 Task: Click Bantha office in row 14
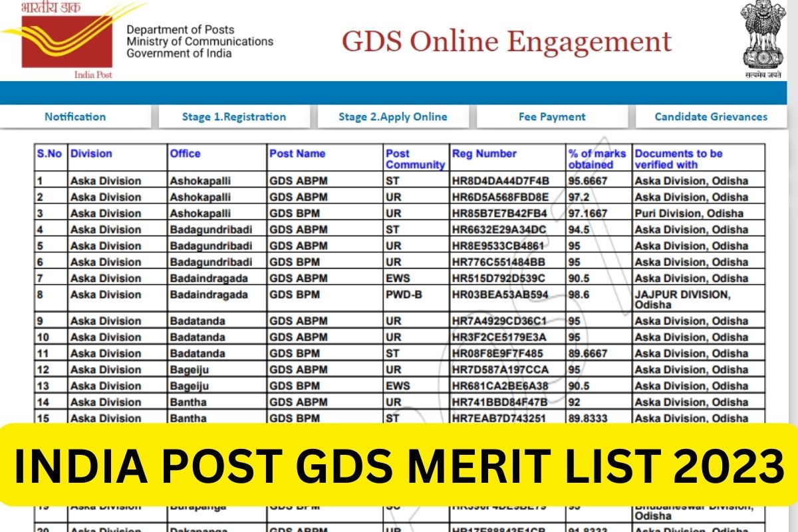click(188, 402)
